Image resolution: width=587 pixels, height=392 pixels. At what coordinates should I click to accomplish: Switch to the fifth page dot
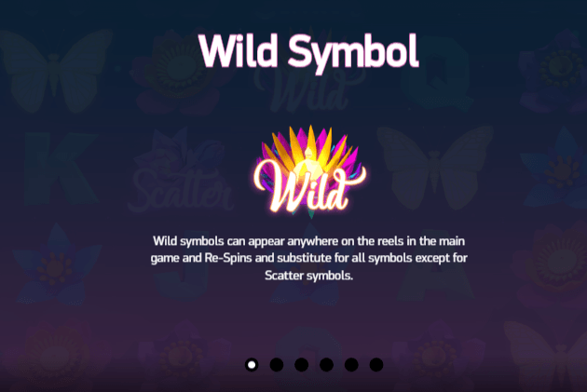click(x=351, y=364)
